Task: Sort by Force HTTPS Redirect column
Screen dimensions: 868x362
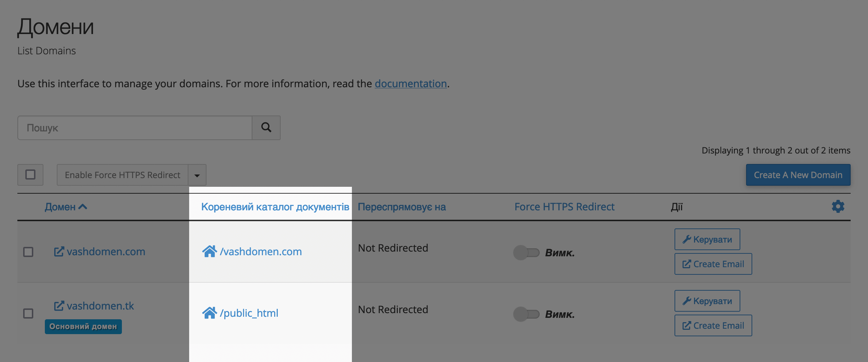Action: click(x=565, y=207)
